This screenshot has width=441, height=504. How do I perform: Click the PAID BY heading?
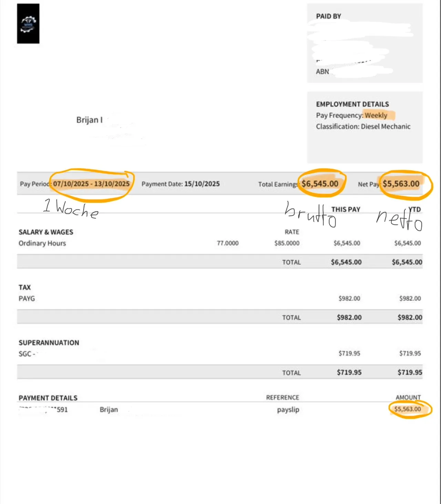[329, 16]
